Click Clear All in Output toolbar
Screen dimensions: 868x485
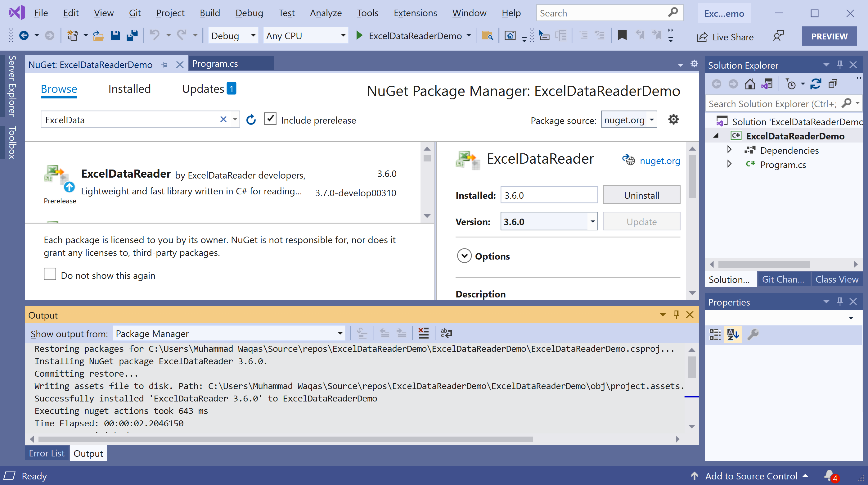pyautogui.click(x=423, y=333)
